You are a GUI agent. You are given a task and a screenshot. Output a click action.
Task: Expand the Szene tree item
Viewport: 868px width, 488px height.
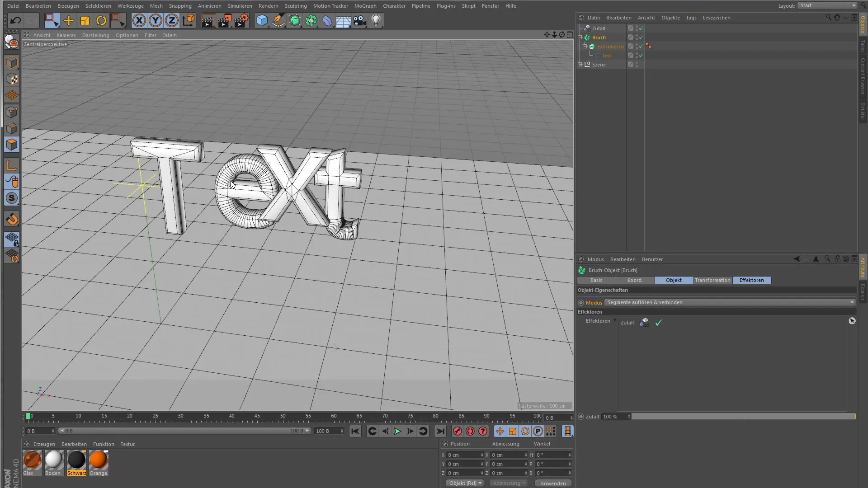580,65
